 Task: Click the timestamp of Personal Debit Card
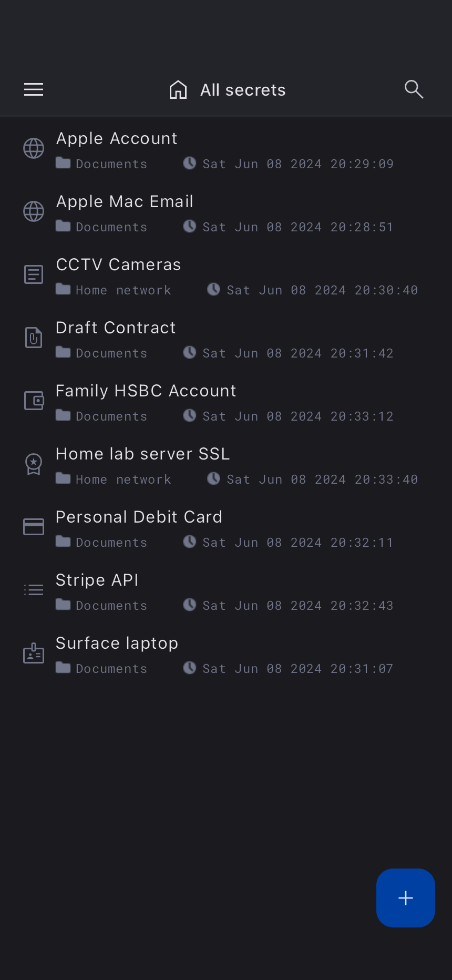point(297,543)
